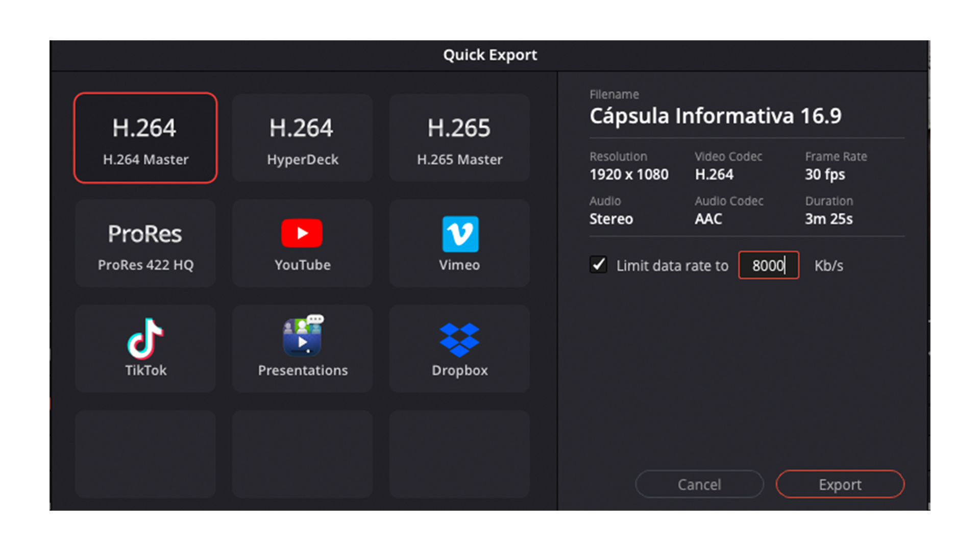Select the H.264 HyperDeck preset

(302, 138)
